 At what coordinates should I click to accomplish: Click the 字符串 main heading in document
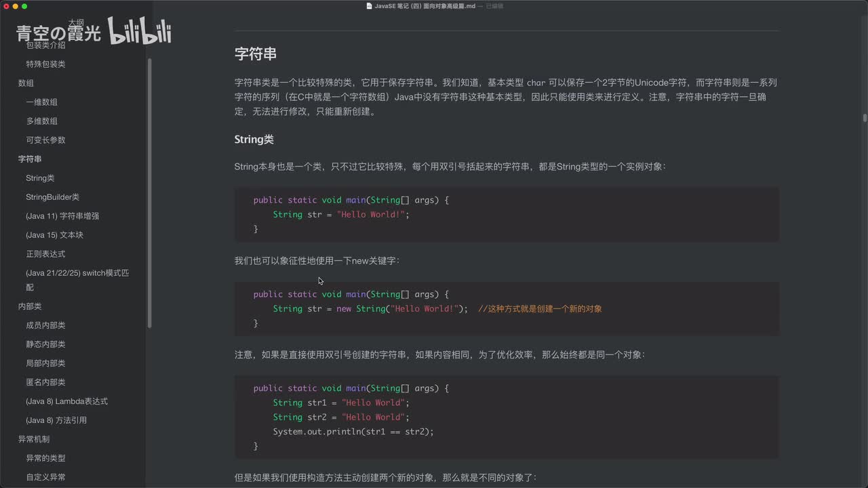(x=256, y=54)
